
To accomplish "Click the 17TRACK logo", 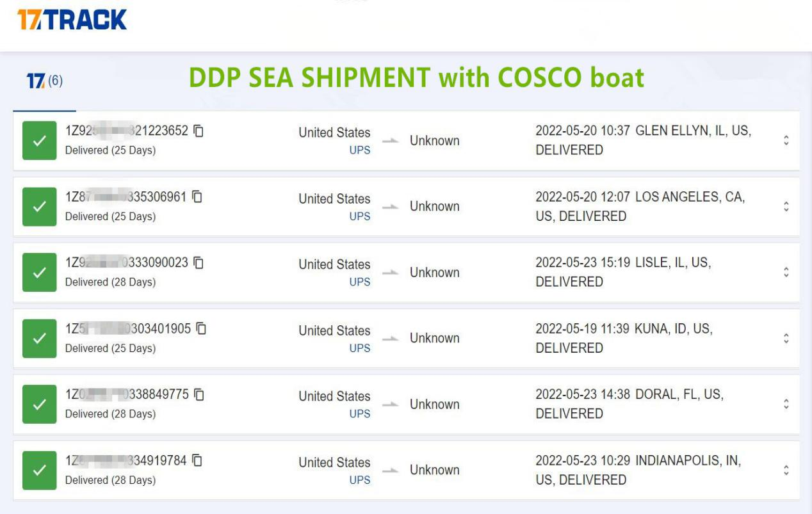I will pos(72,20).
